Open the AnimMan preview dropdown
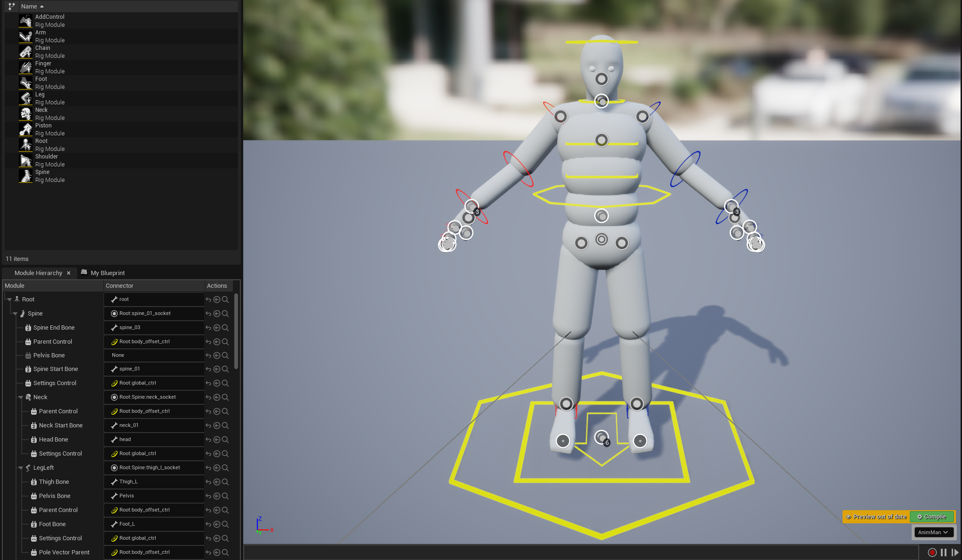Screen dimensions: 962x560 tap(933, 532)
